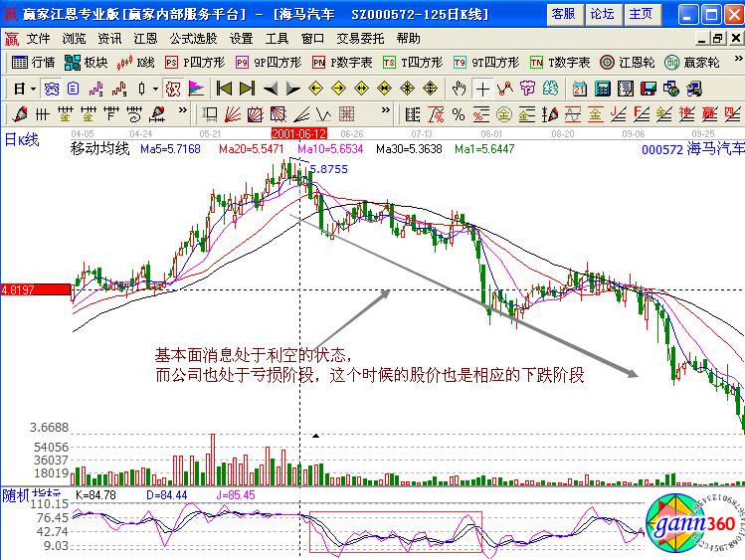Toggle the crosshair cursor mode
This screenshot has width=745, height=560.
click(482, 88)
